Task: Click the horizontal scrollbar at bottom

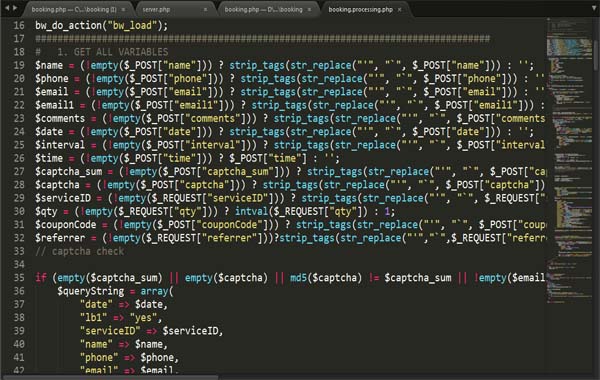Action: pyautogui.click(x=111, y=377)
